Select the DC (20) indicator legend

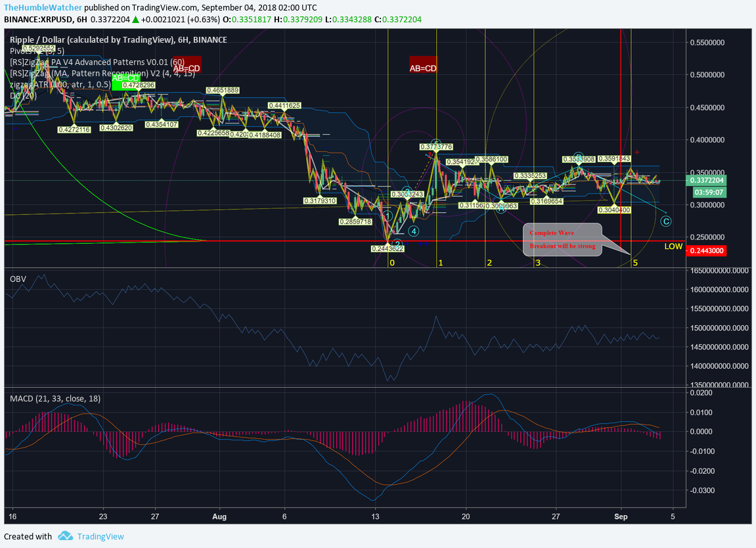pos(23,95)
